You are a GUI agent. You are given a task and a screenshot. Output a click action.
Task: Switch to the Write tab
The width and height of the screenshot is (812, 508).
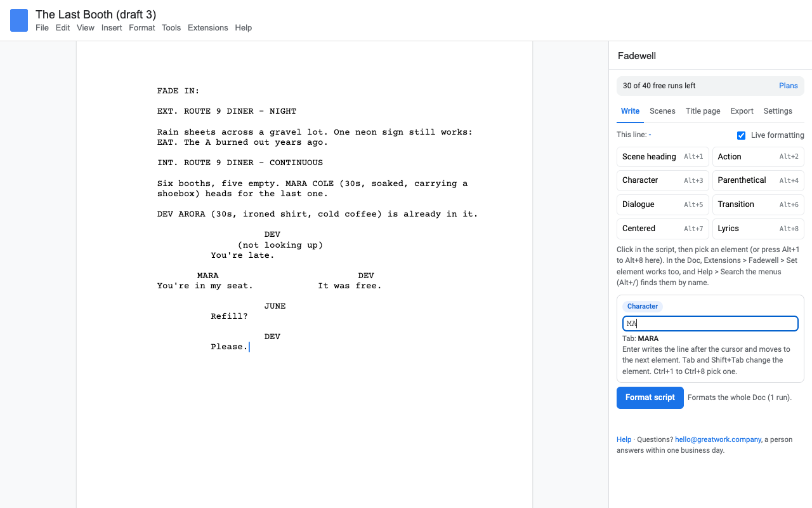pyautogui.click(x=630, y=111)
